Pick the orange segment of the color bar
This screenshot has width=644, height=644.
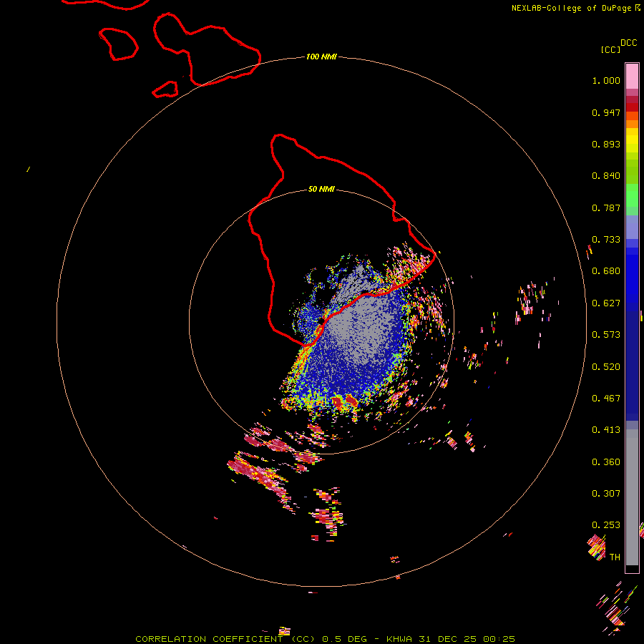(632, 124)
